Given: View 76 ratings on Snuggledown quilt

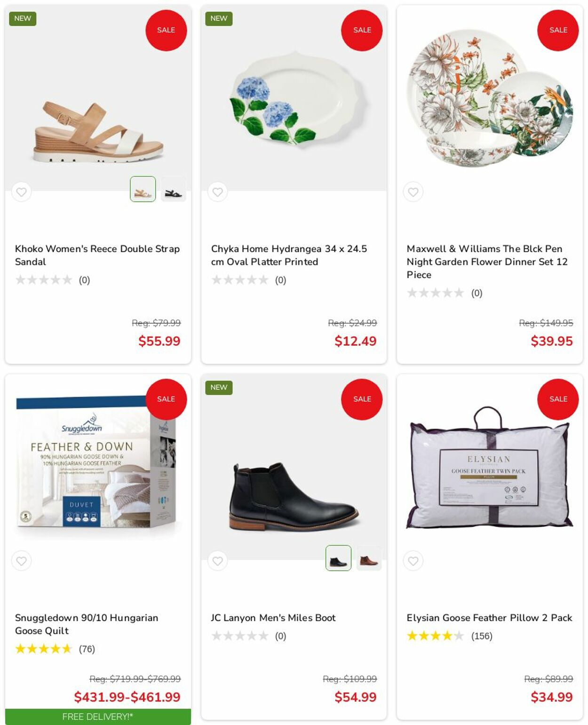Looking at the screenshot, I should 87,649.
